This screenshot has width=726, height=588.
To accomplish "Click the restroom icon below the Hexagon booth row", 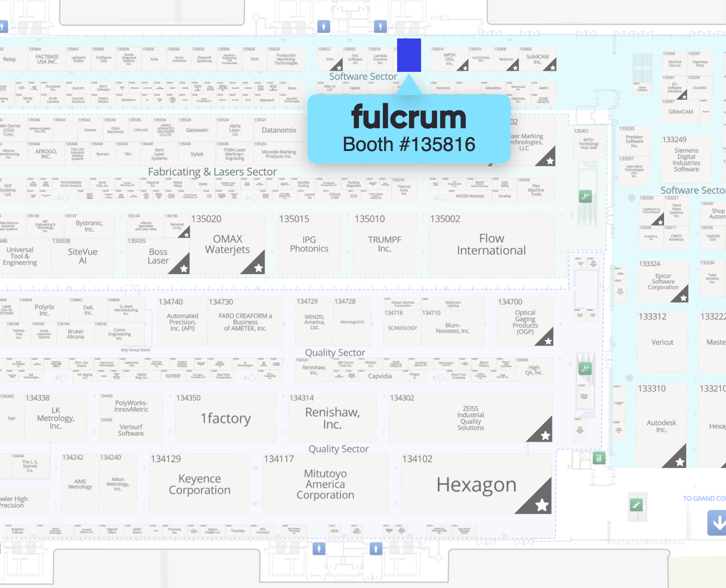I will pyautogui.click(x=376, y=548).
